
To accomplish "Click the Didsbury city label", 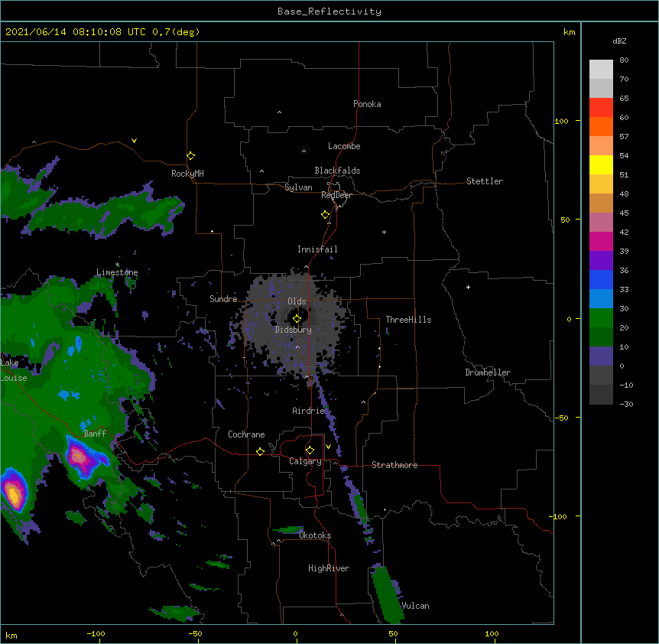I will pyautogui.click(x=294, y=330).
